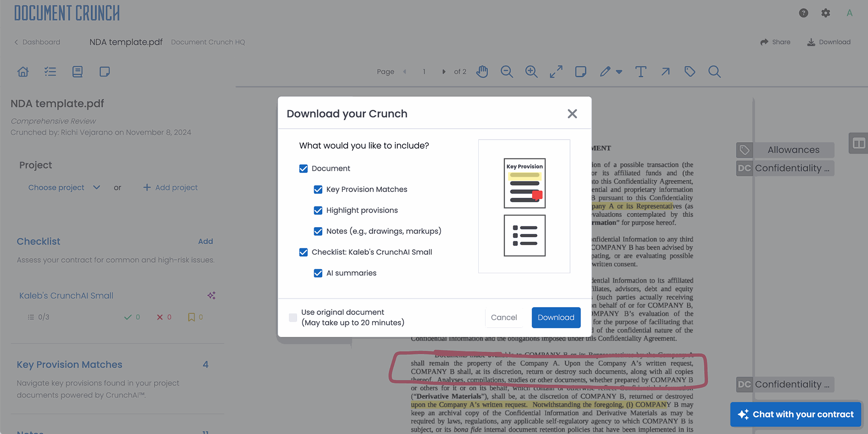
Task: Open the home icon in sidebar toolbar
Action: tap(23, 71)
